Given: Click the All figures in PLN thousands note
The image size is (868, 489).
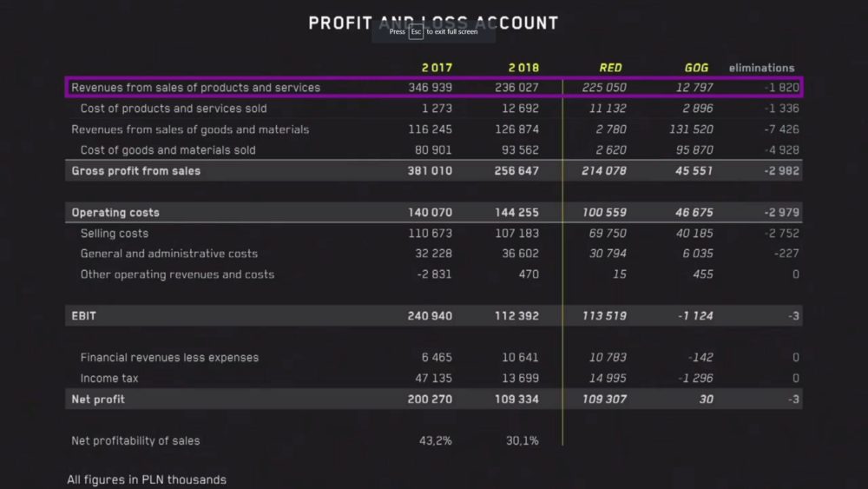Looking at the screenshot, I should tap(147, 479).
